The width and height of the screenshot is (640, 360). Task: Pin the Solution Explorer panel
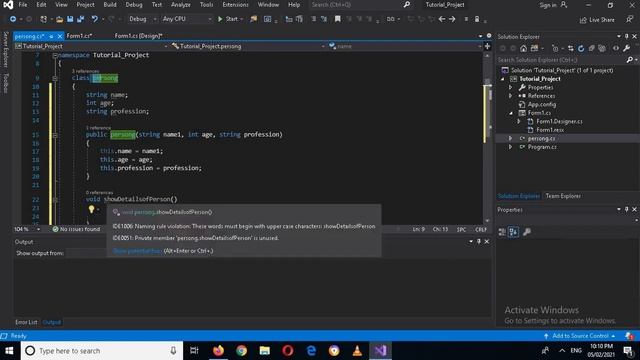click(627, 36)
